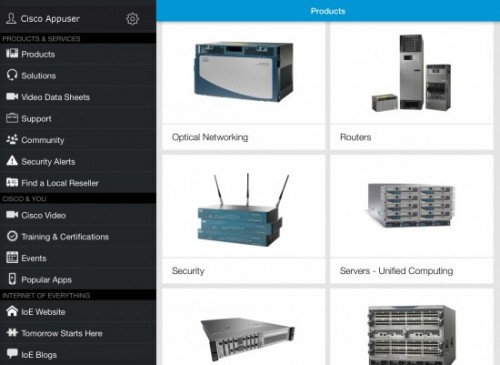Open Routers product image
Viewport: 500px width, 365px height.
(x=412, y=73)
